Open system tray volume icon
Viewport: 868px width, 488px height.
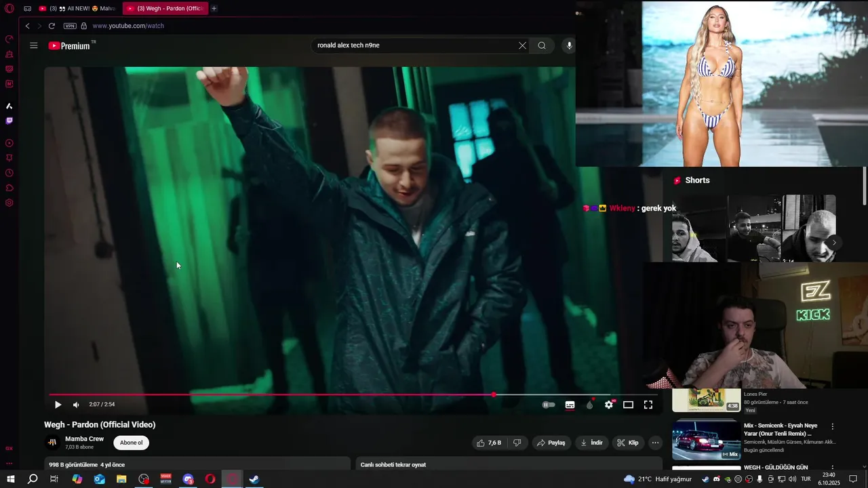pos(792,479)
